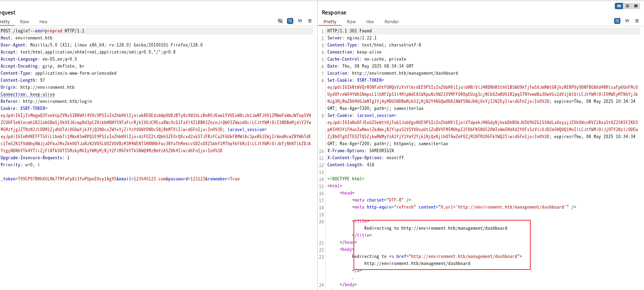Open the Response pane hamburger options menu

coord(637,21)
